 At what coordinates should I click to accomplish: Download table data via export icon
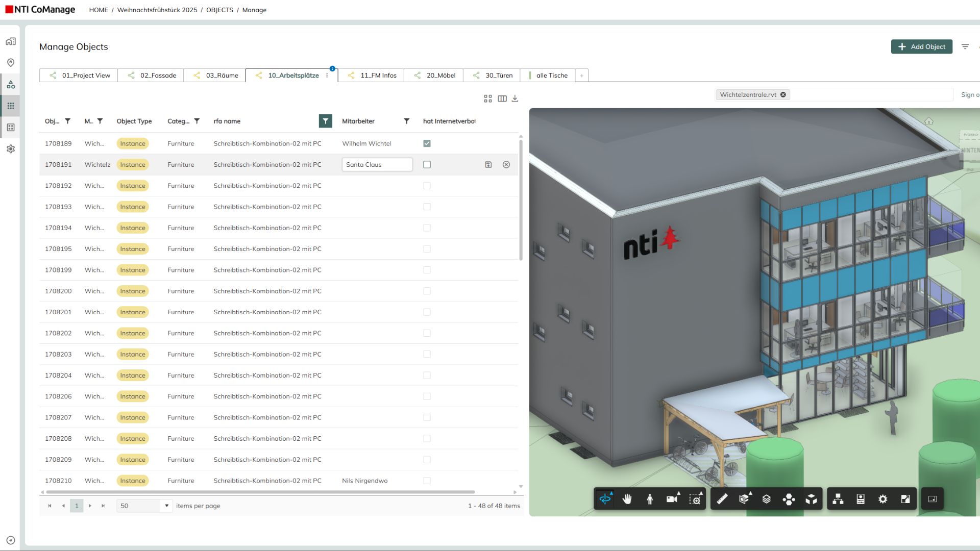pyautogui.click(x=515, y=98)
